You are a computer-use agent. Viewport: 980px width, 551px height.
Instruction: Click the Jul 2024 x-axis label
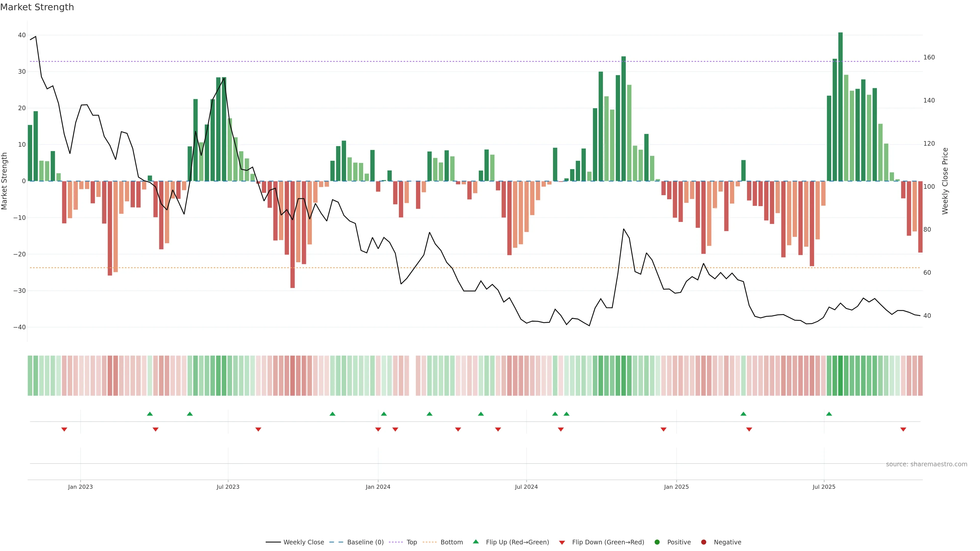pyautogui.click(x=526, y=487)
